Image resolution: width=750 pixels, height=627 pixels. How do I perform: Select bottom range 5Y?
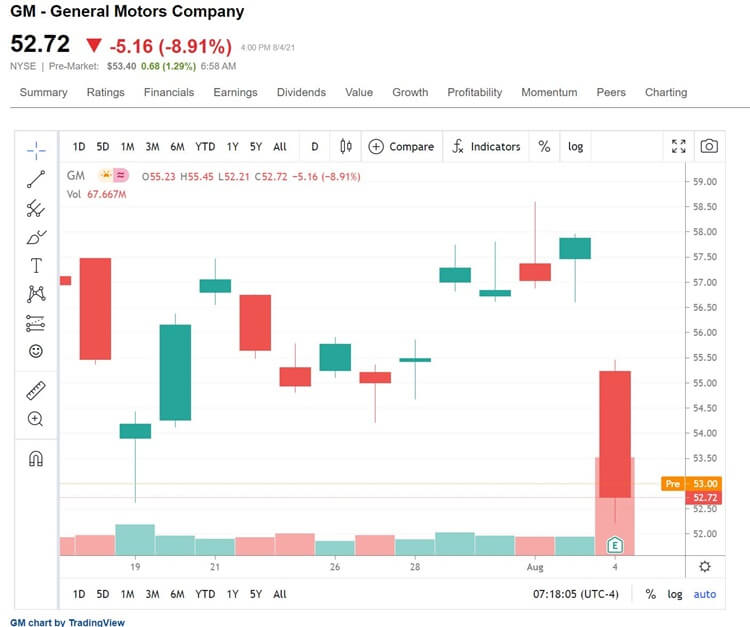click(x=256, y=594)
